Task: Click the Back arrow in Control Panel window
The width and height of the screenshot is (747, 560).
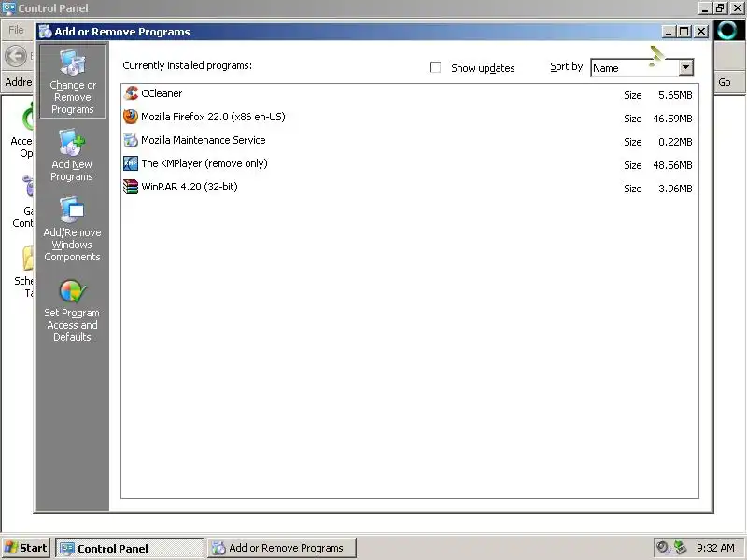Action: click(16, 56)
